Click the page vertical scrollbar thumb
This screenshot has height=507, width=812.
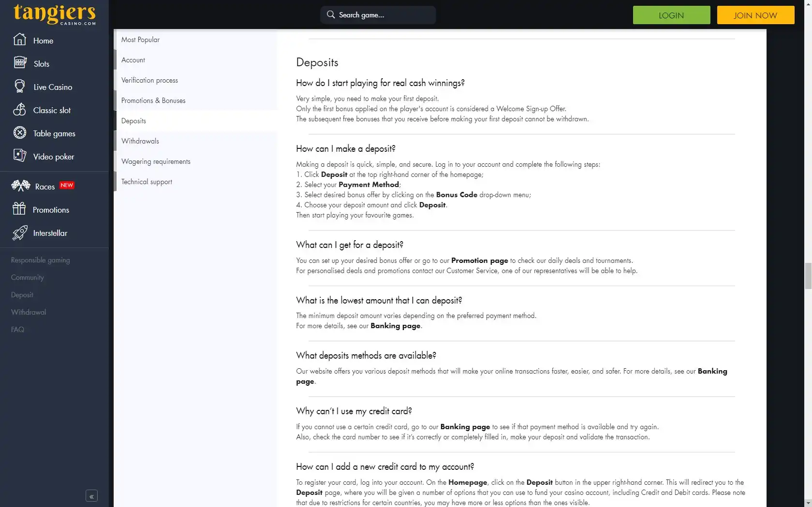coord(808,276)
